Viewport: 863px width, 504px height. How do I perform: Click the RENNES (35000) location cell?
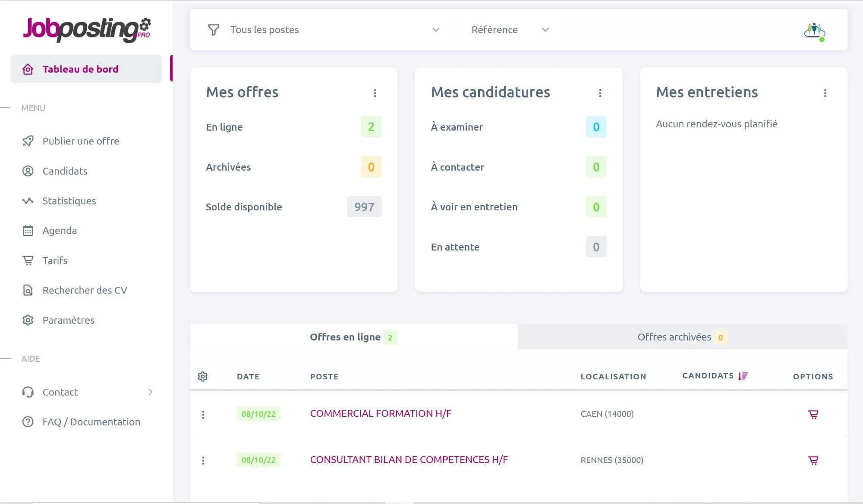(x=612, y=460)
